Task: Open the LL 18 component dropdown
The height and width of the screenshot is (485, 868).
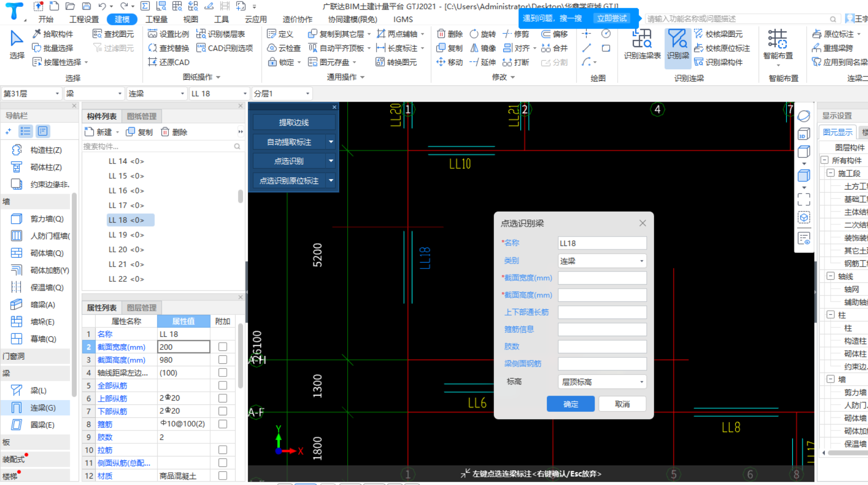Action: coord(219,93)
